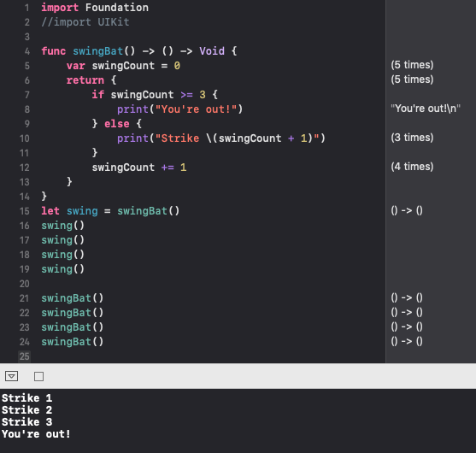Click the swingBat() call on line 22
This screenshot has width=476, height=453.
point(73,313)
